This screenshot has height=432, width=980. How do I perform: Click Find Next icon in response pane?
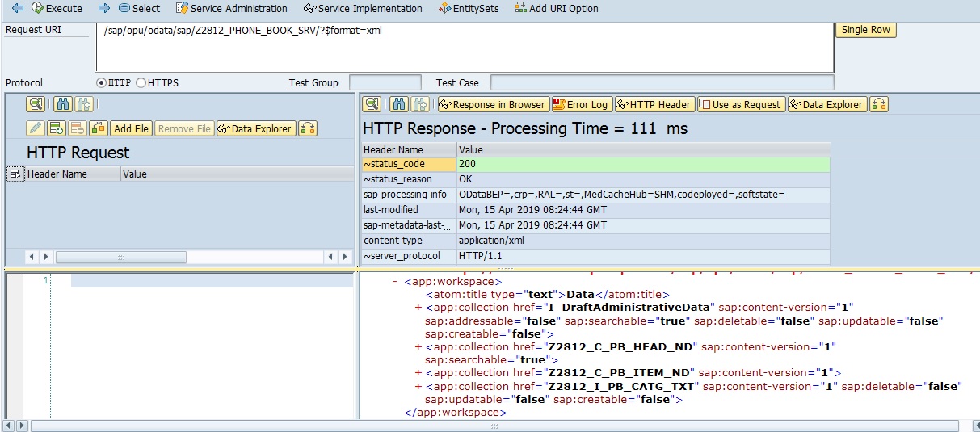pyautogui.click(x=419, y=104)
